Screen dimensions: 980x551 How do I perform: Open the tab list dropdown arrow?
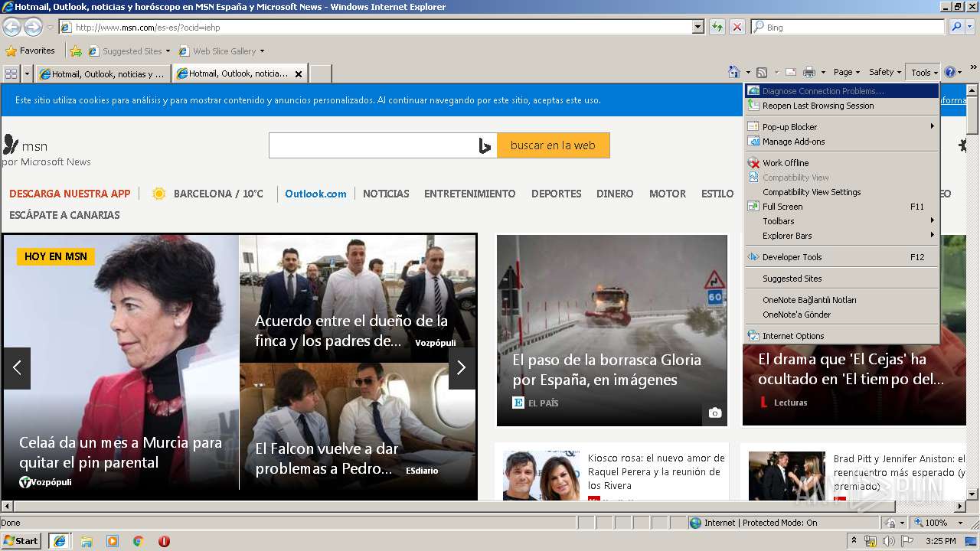tap(28, 73)
